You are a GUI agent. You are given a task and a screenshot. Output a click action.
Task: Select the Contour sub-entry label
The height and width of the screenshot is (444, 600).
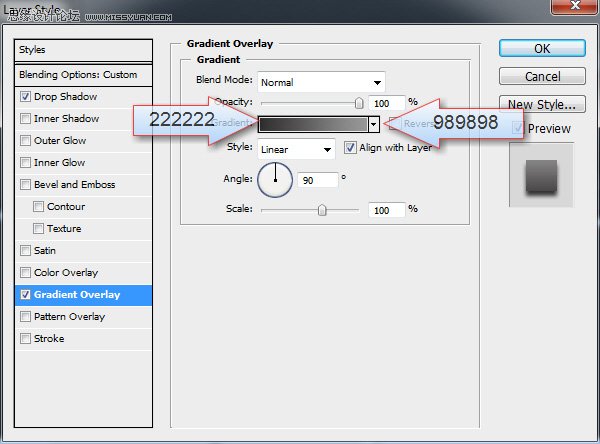coord(66,207)
